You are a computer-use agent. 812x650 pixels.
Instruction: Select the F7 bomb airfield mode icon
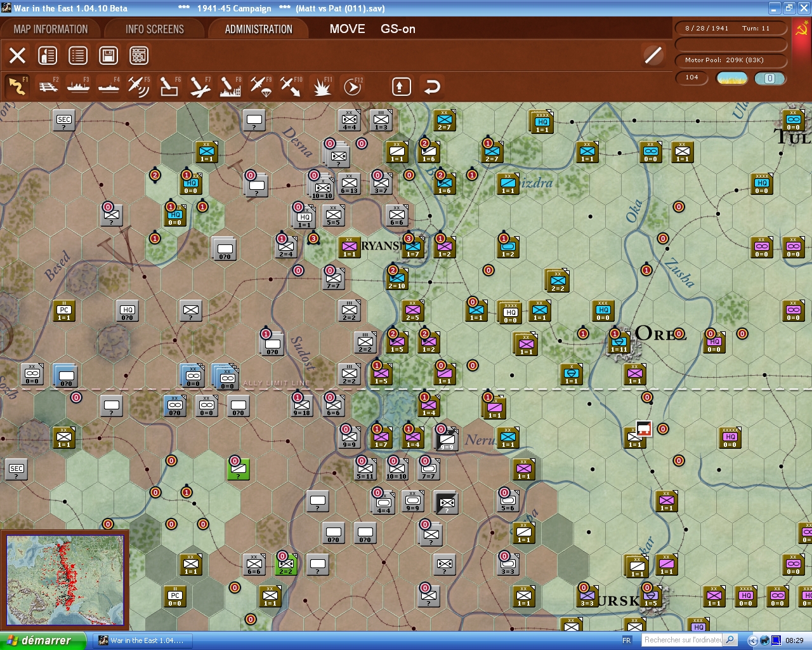coord(200,86)
